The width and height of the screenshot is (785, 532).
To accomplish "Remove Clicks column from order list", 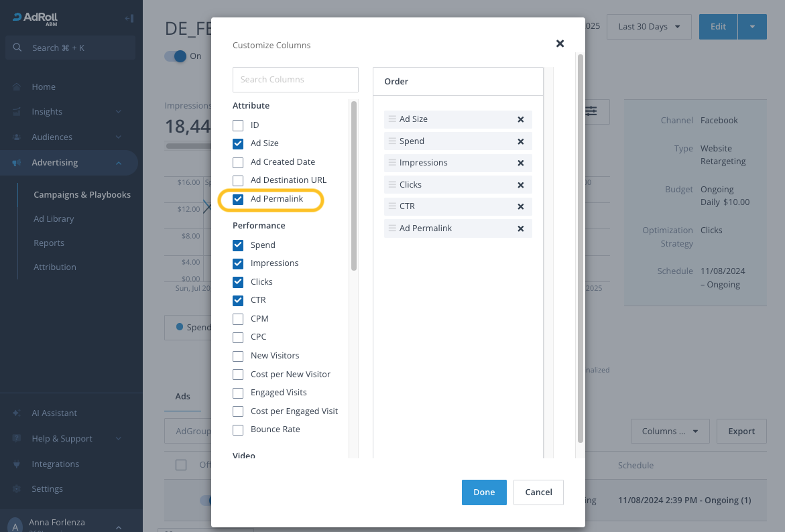I will [x=520, y=185].
